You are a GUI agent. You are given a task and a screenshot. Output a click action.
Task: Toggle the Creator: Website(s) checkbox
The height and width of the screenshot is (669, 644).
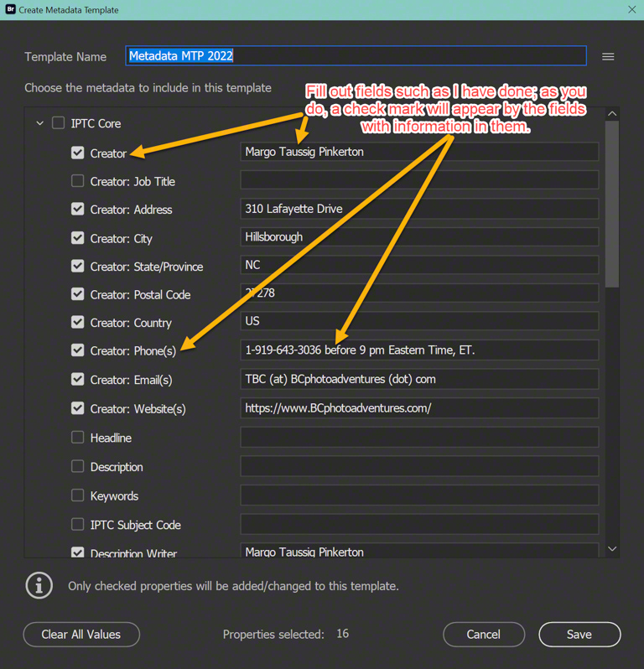[x=77, y=408]
